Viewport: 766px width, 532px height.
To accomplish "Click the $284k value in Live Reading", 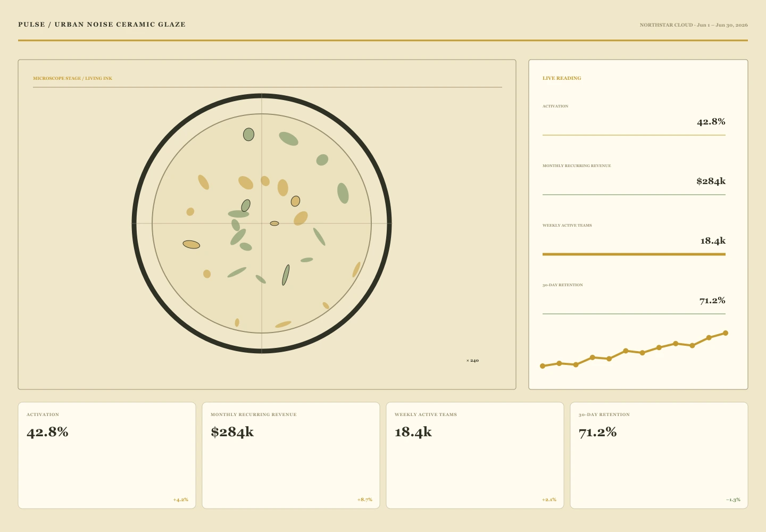I will 711,181.
